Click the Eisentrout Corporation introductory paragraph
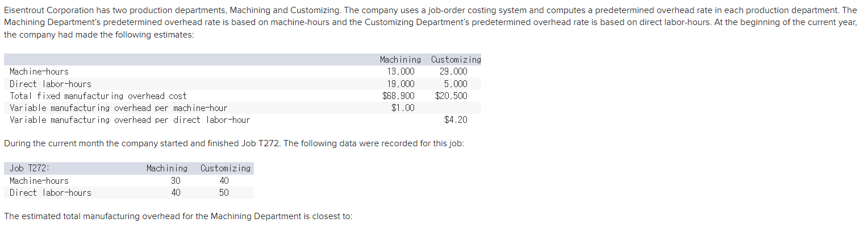Image resolution: width=868 pixels, height=243 pixels. [431, 22]
